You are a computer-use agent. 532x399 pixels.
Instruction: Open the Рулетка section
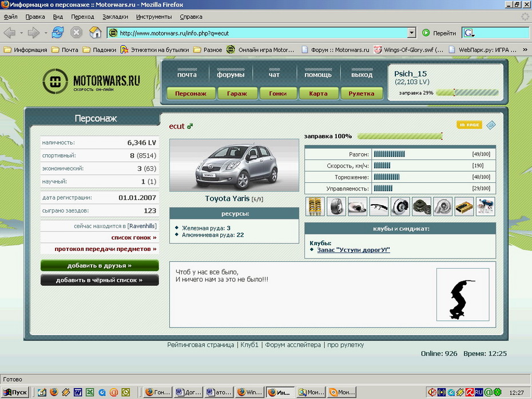(362, 93)
